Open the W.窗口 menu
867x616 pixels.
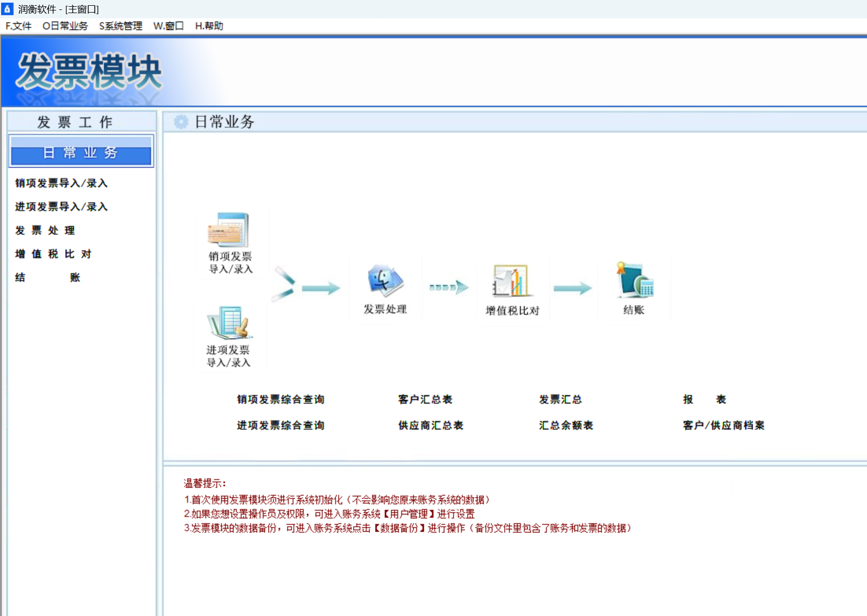[168, 26]
